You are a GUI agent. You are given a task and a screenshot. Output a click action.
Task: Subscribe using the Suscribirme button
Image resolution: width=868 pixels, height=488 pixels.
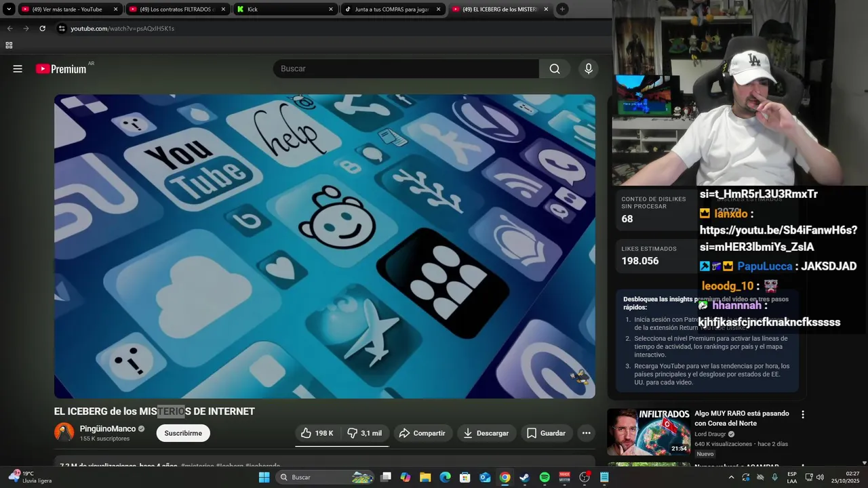coord(183,433)
